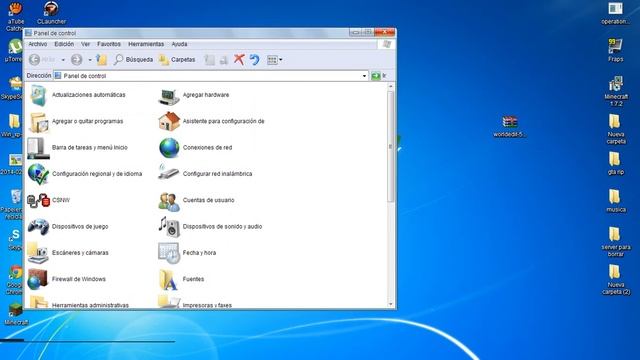
Task: Open the Herramientas menu
Action: (x=146, y=44)
